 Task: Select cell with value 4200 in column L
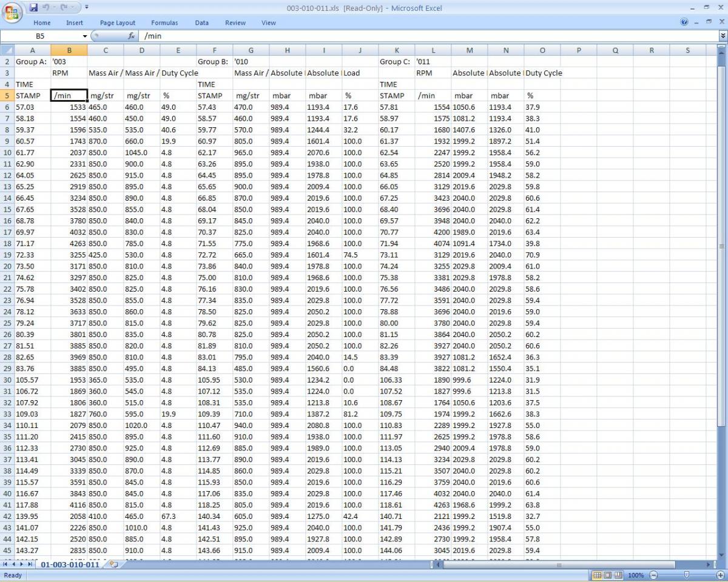coord(433,232)
